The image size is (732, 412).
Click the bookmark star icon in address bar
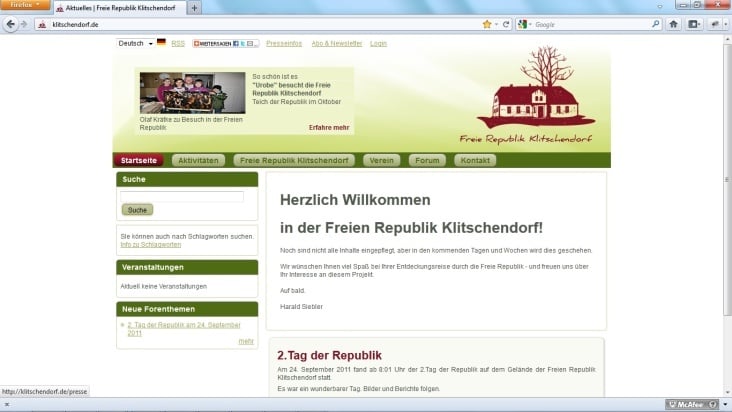[487, 24]
